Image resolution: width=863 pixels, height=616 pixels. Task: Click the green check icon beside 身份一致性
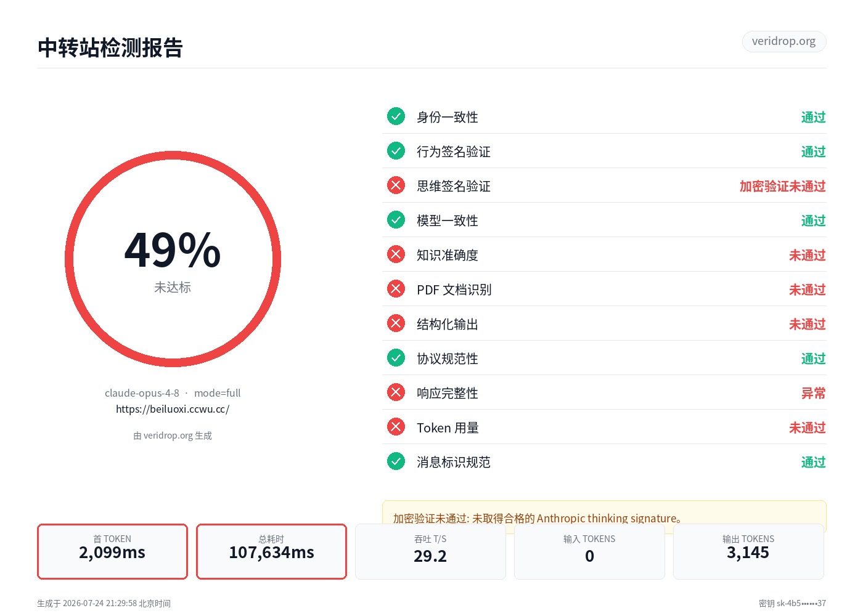coord(396,116)
